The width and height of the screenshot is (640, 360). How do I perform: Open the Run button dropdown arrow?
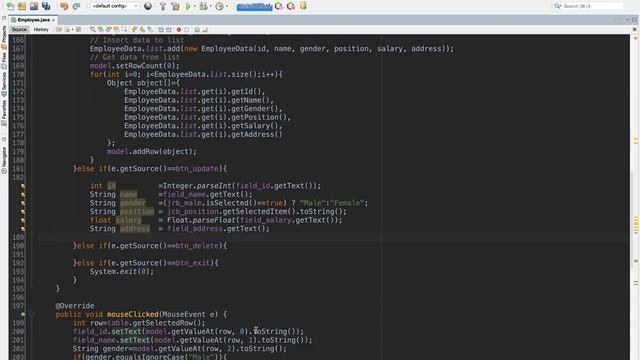pyautogui.click(x=194, y=6)
